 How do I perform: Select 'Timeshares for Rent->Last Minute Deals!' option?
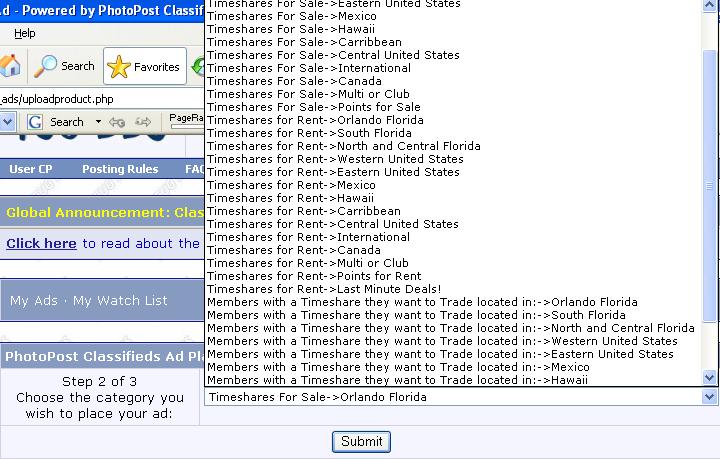(324, 289)
